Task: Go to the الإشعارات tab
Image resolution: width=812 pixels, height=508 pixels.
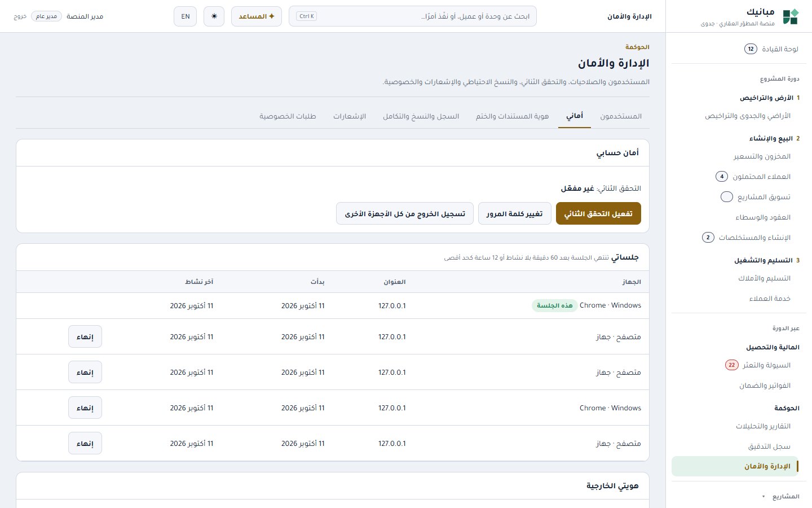Action: coord(350,116)
